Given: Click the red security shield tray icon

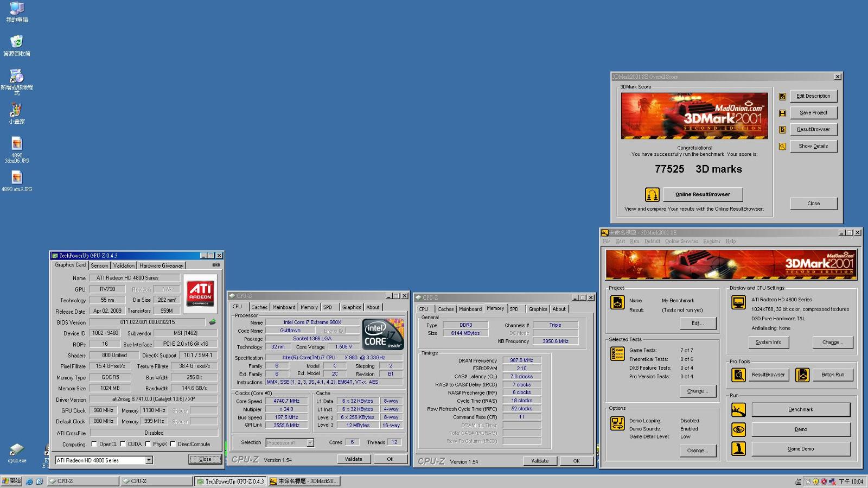Looking at the screenshot, I should click(x=824, y=481).
